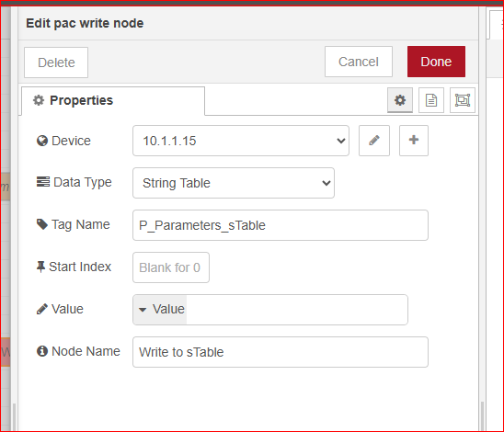Click Node Name field Write to sTable
Image resolution: width=504 pixels, height=432 pixels.
(x=281, y=352)
